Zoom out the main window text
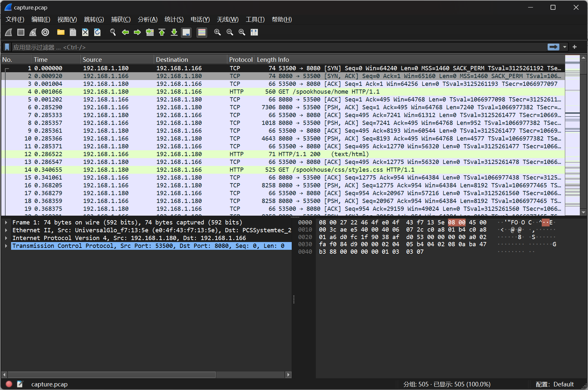This screenshot has height=390, width=588. (x=230, y=32)
